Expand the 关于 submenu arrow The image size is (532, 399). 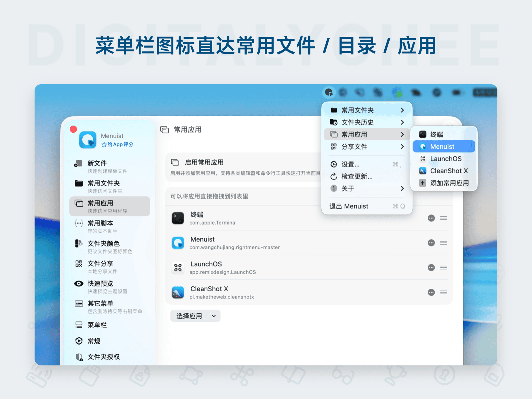402,188
